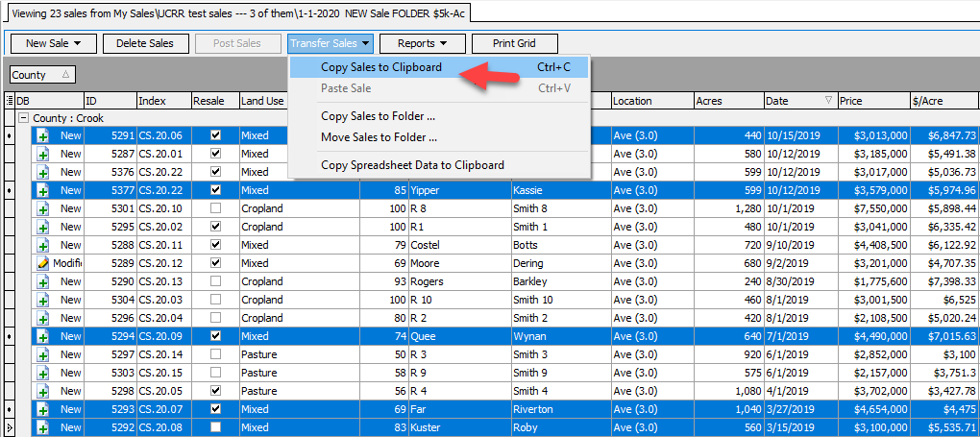980x437 pixels.
Task: Sort the grid by Date column header
Action: pos(793,101)
